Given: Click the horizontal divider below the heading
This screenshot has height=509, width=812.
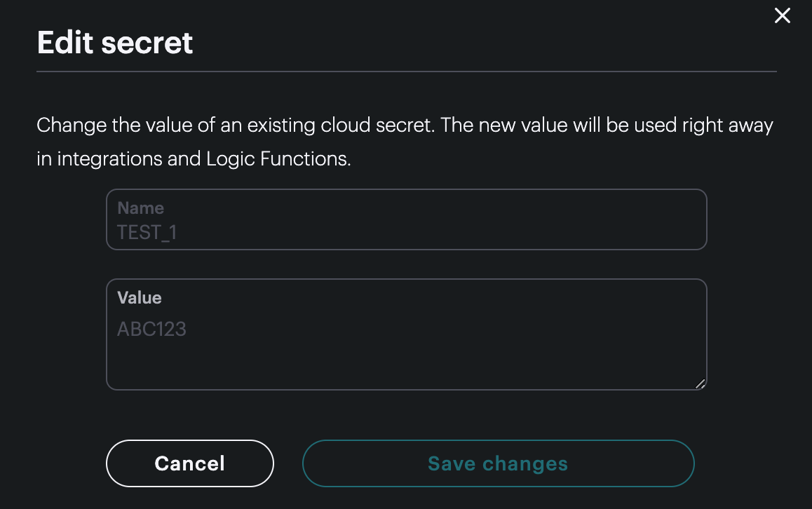Looking at the screenshot, I should click(407, 72).
